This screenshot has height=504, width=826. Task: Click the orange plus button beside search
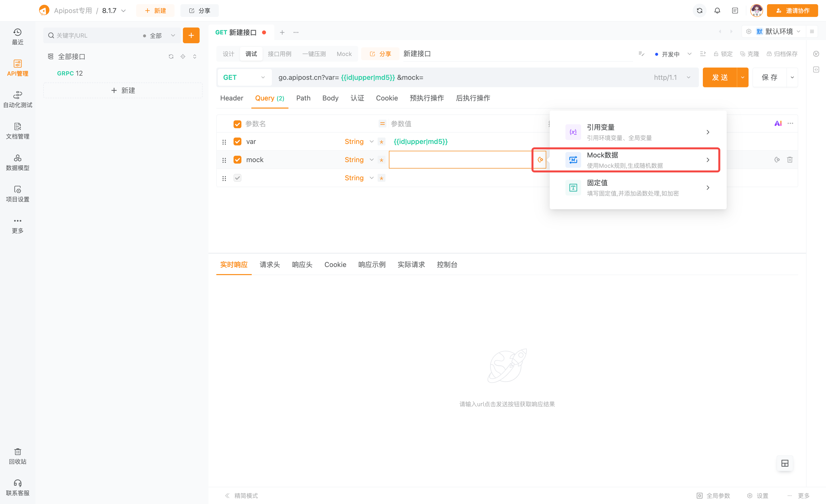(191, 35)
